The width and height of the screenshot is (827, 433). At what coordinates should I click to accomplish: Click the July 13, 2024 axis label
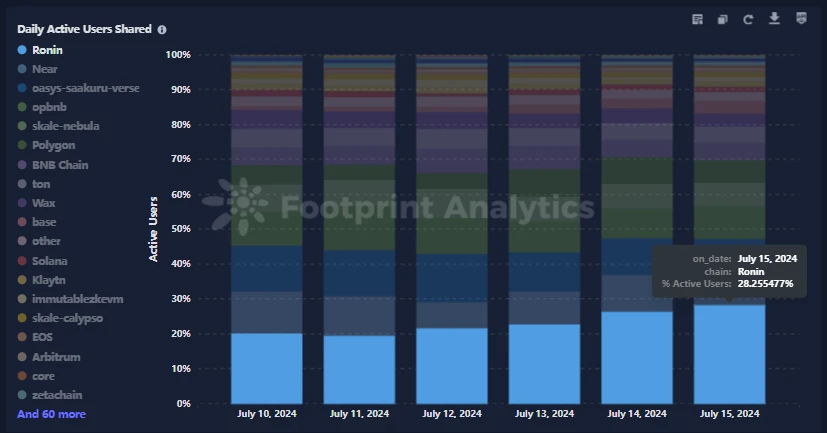click(544, 413)
